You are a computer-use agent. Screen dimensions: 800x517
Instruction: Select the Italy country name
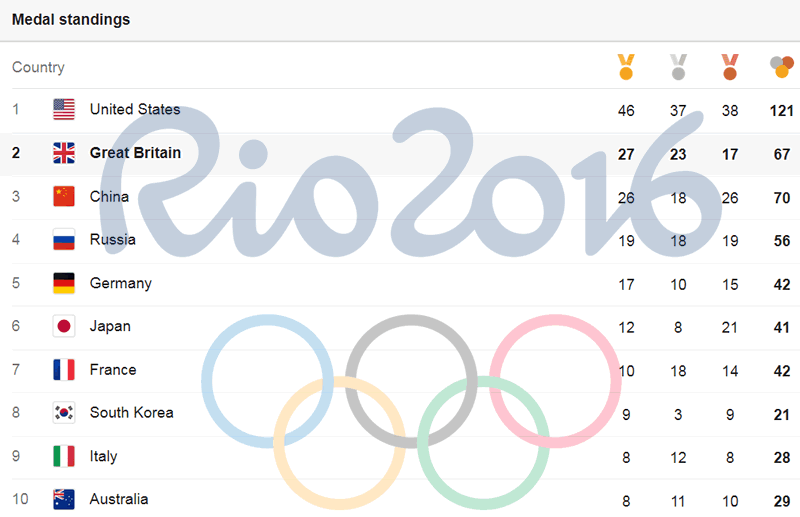[103, 456]
